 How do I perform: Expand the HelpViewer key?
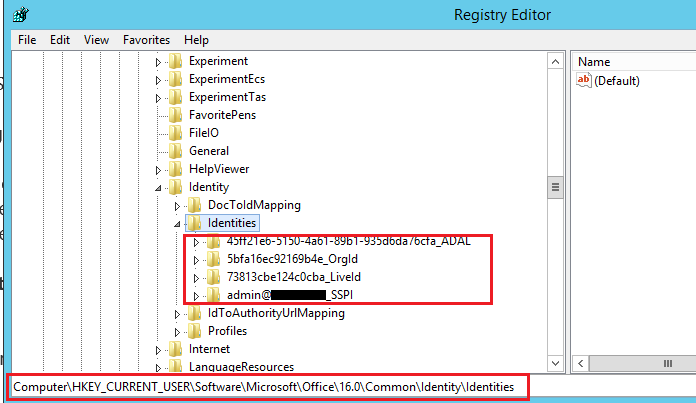158,170
